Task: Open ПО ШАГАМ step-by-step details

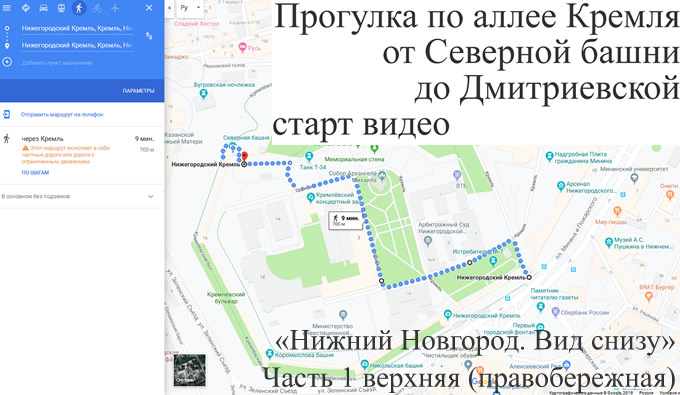Action: (35, 173)
